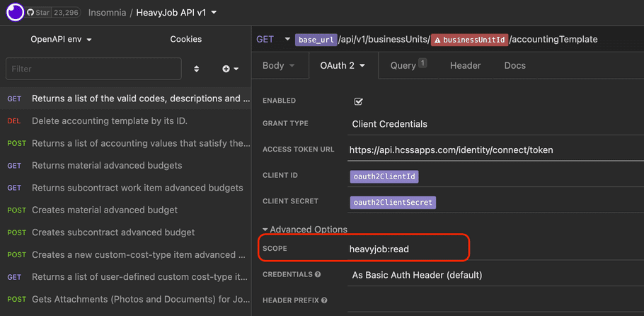This screenshot has height=316, width=644.
Task: Select request 'Returns a list of the valid codes'
Action: (x=126, y=98)
